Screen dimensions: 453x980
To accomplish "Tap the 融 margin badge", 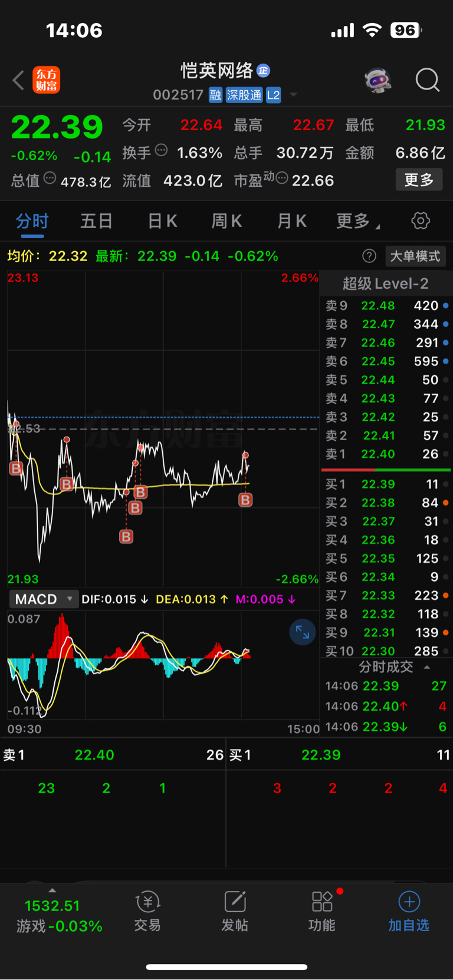I will coord(215,95).
